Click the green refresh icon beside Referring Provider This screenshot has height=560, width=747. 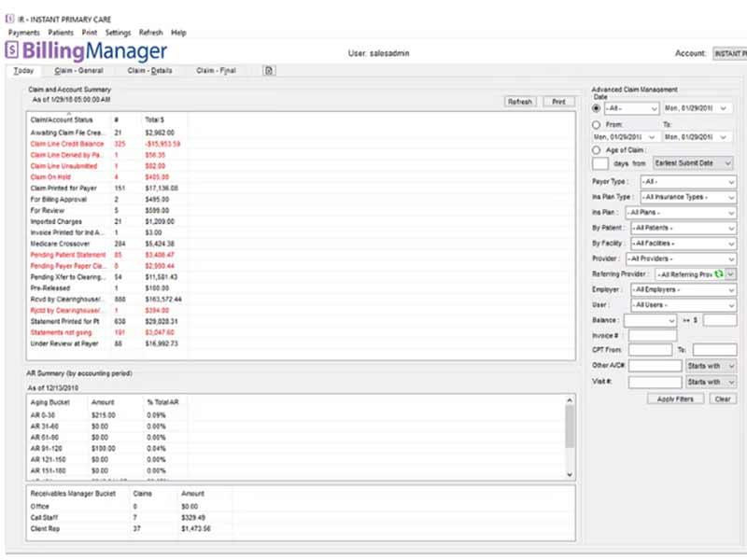point(719,274)
